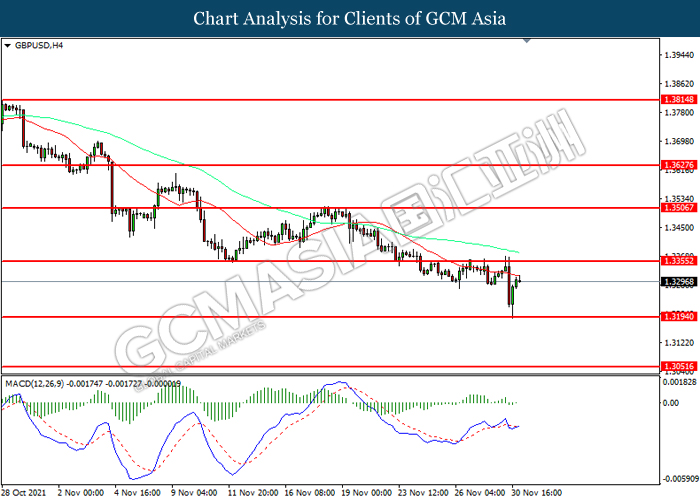Click the MACD scale value 0.001828

pos(679,382)
